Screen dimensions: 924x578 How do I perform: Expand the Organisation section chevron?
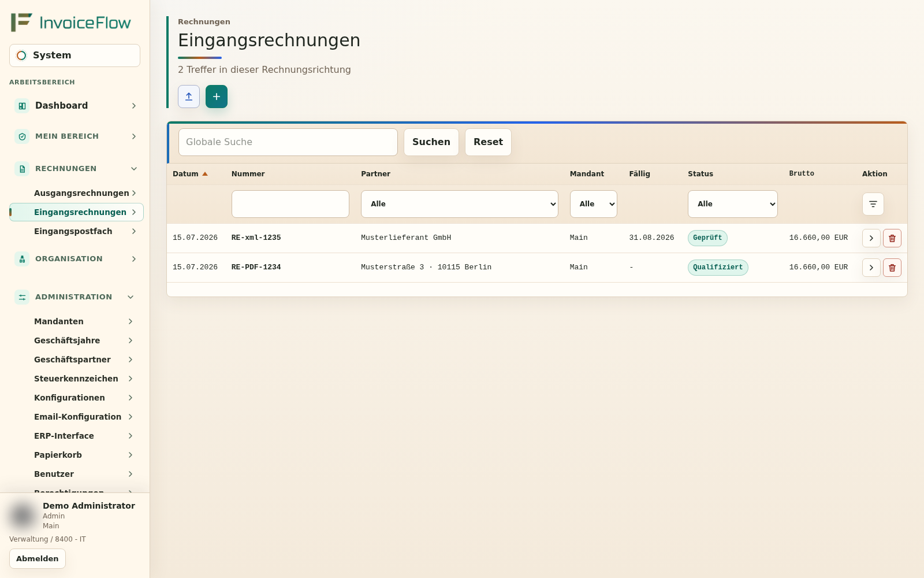[134, 259]
